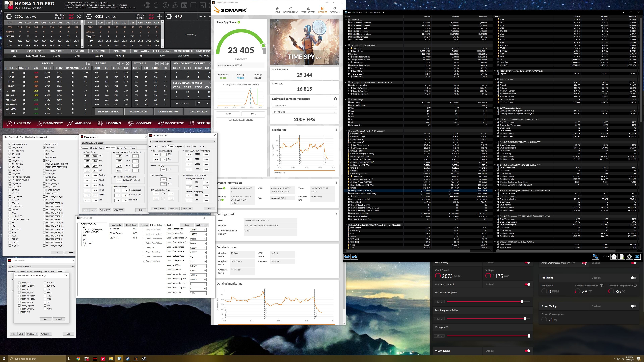Open HWiNFO sensor settings gear icon
The height and width of the screenshot is (362, 644).
[629, 257]
